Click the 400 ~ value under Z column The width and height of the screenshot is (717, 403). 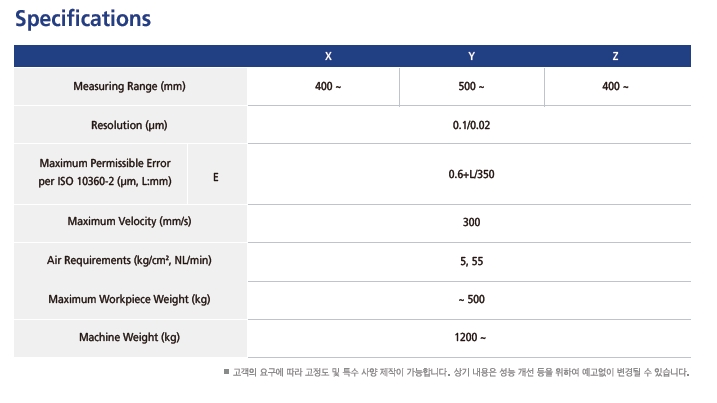point(615,87)
